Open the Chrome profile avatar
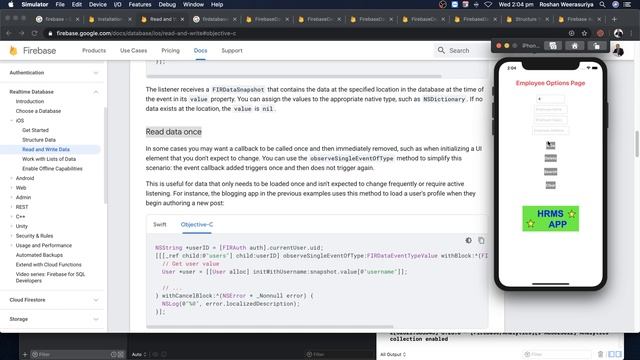This screenshot has width=640, height=360. [618, 33]
